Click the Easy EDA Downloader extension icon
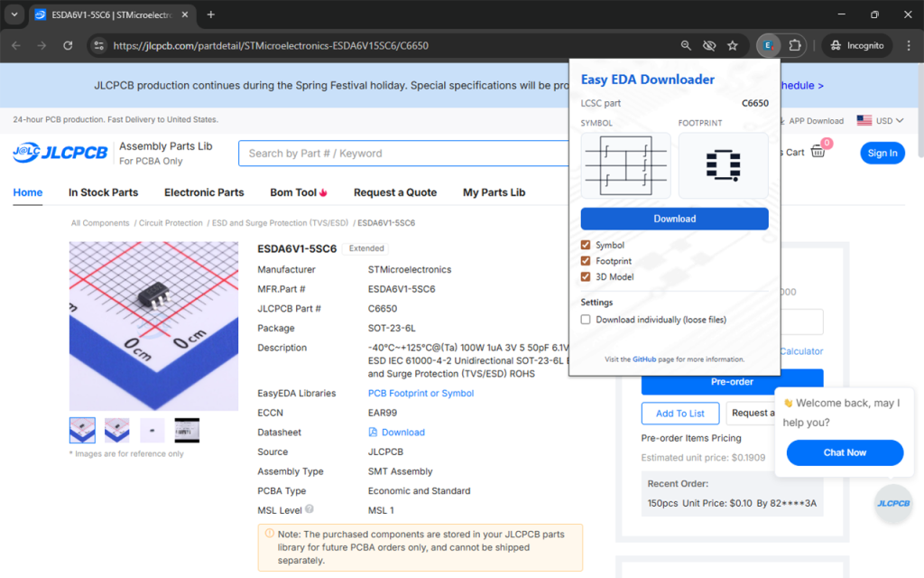Viewport: 924px width, 578px height. click(768, 45)
